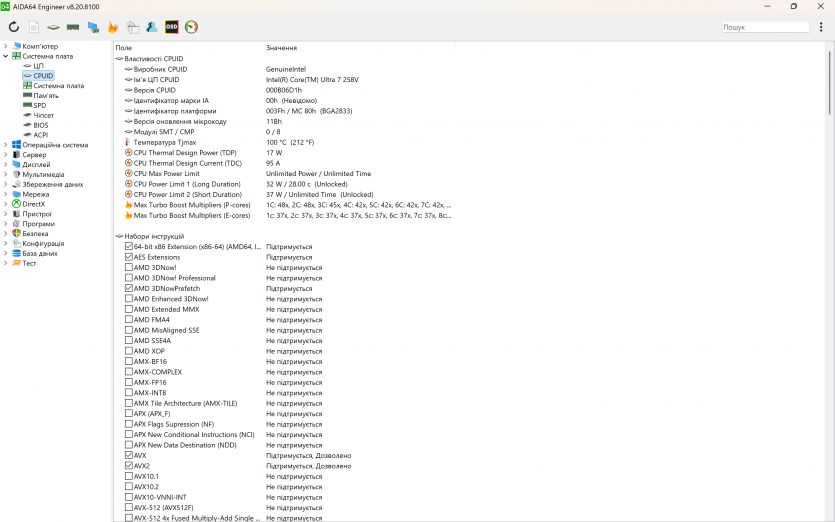Open the three-dot menu next to search

click(x=821, y=27)
